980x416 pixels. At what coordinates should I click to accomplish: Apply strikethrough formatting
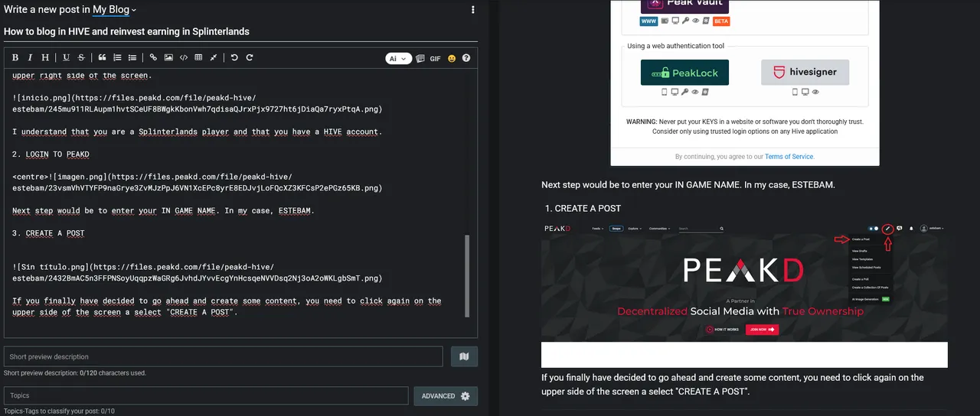(81, 58)
